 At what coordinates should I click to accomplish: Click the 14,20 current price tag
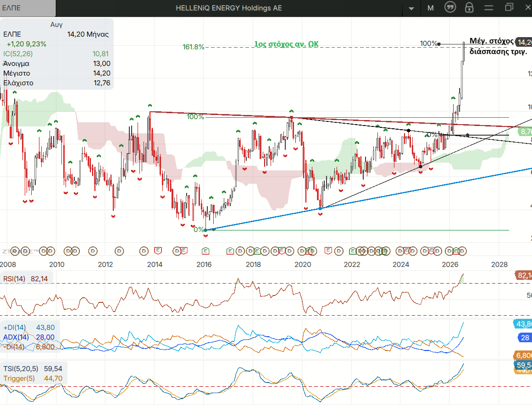(x=524, y=42)
